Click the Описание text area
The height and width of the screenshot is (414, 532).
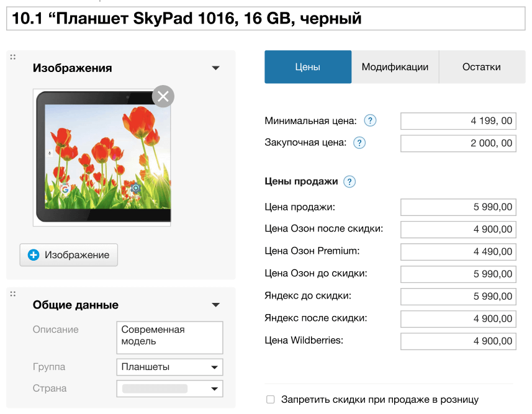169,337
